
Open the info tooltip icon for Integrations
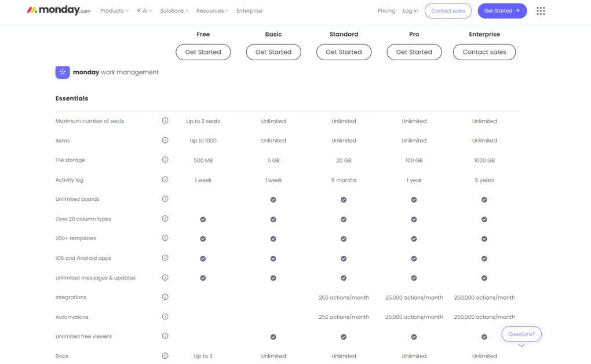[165, 297]
